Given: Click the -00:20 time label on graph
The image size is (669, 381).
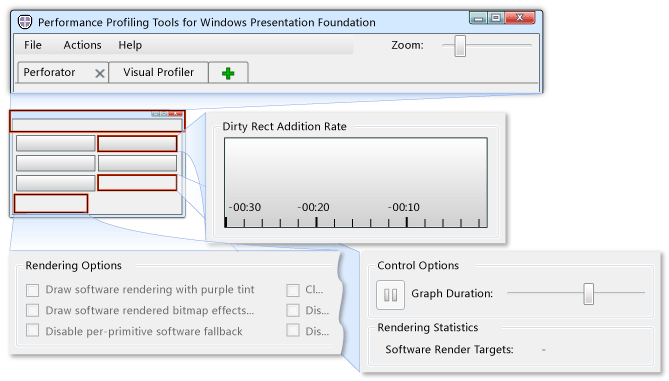Looking at the screenshot, I should [314, 207].
